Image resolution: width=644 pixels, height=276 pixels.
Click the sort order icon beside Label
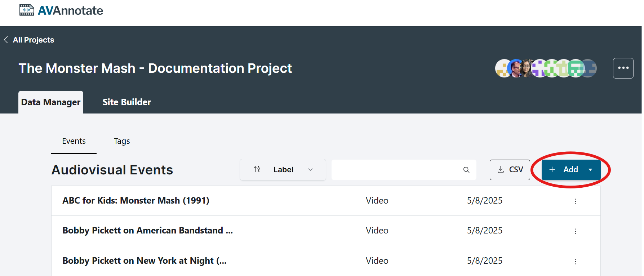pyautogui.click(x=257, y=169)
